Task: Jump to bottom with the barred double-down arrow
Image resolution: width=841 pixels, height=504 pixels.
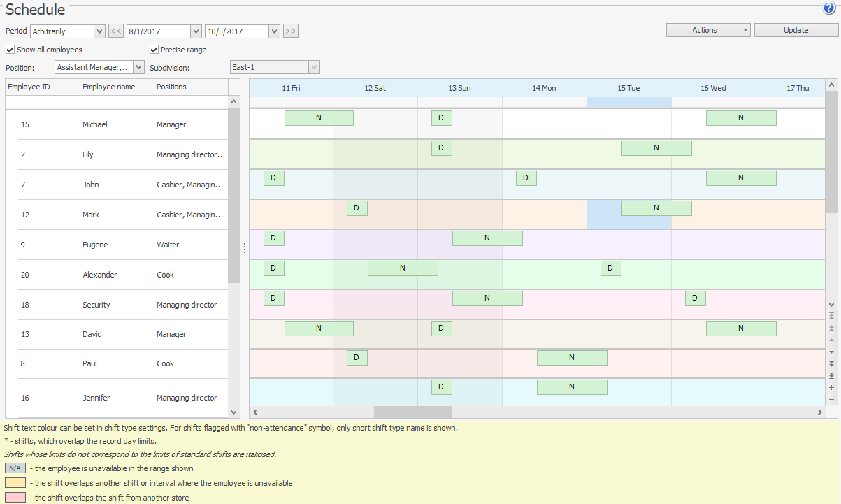Action: 831,375
